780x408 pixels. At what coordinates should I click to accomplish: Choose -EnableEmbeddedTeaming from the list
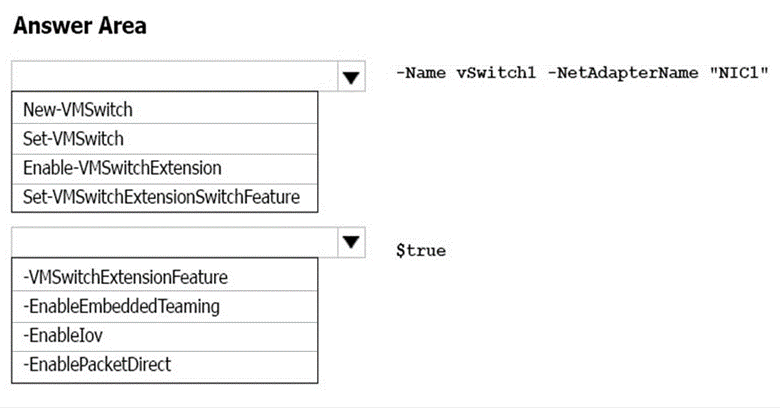(121, 306)
